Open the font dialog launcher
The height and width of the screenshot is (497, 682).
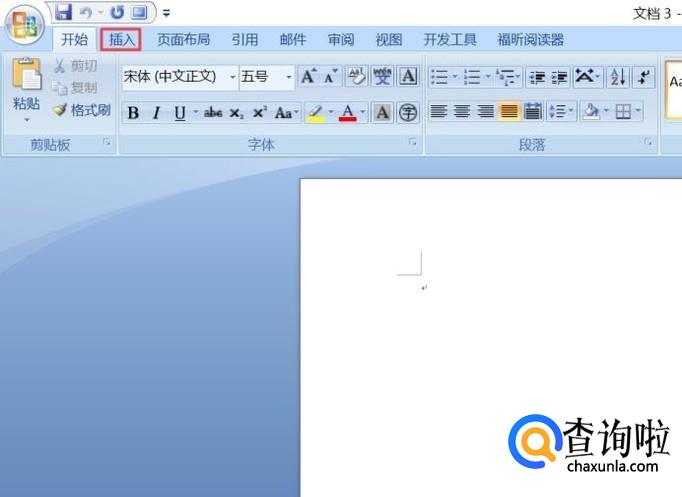pyautogui.click(x=412, y=142)
